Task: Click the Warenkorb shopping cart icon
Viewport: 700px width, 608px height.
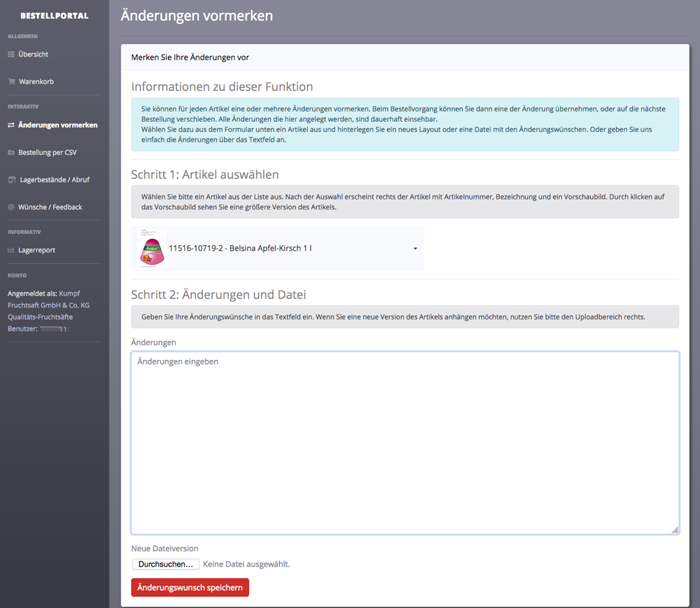Action: (12, 82)
